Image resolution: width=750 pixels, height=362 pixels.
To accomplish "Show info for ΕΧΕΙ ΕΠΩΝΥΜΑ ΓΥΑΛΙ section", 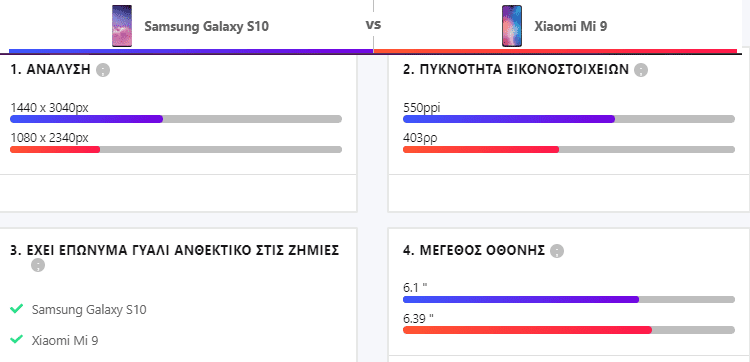I will click(38, 265).
